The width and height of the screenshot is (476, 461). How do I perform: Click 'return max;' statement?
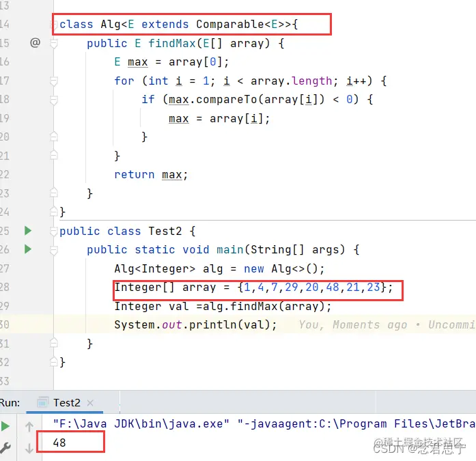(151, 175)
